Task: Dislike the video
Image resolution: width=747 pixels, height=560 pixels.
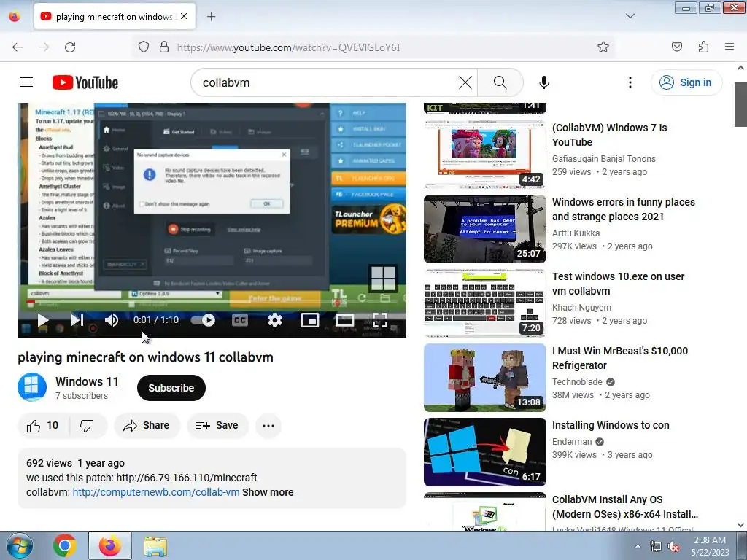Action: (88, 425)
